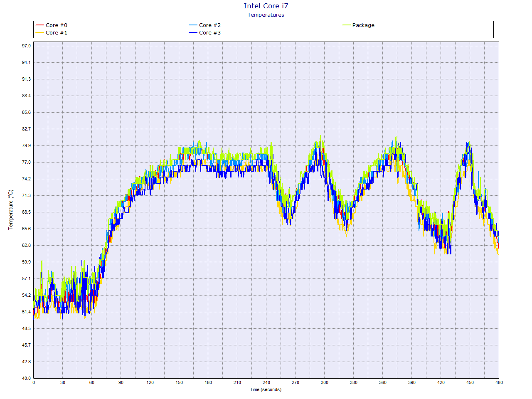Click the 330 seconds time axis tick
Screen dimensions: 532x399
pos(354,382)
